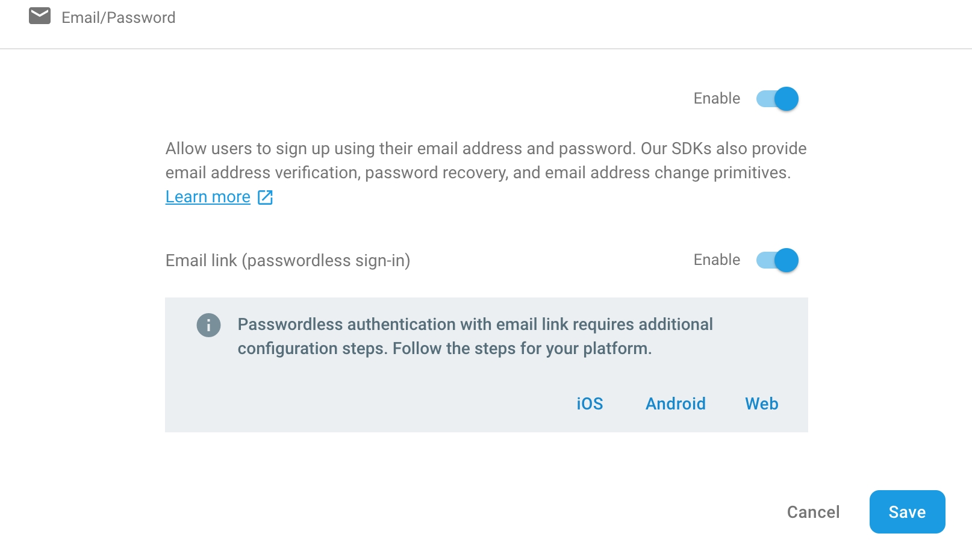
Task: Open iOS configuration steps
Action: pos(590,403)
